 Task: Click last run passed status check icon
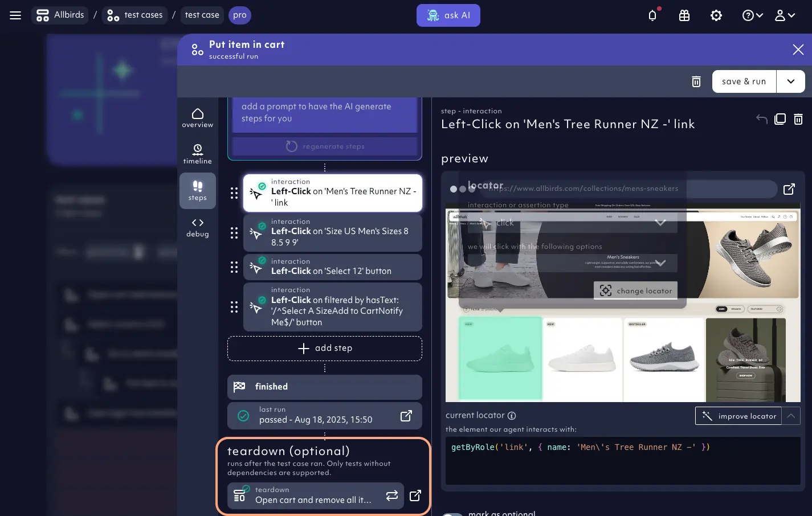click(243, 416)
